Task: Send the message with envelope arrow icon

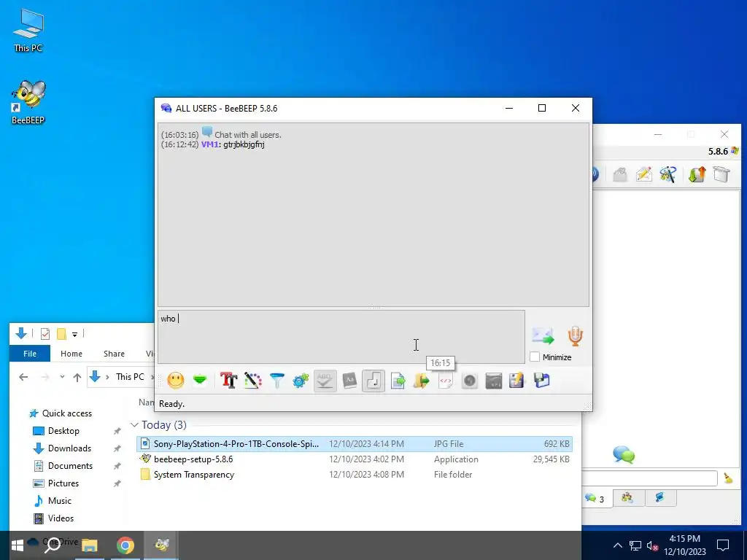Action: (543, 335)
